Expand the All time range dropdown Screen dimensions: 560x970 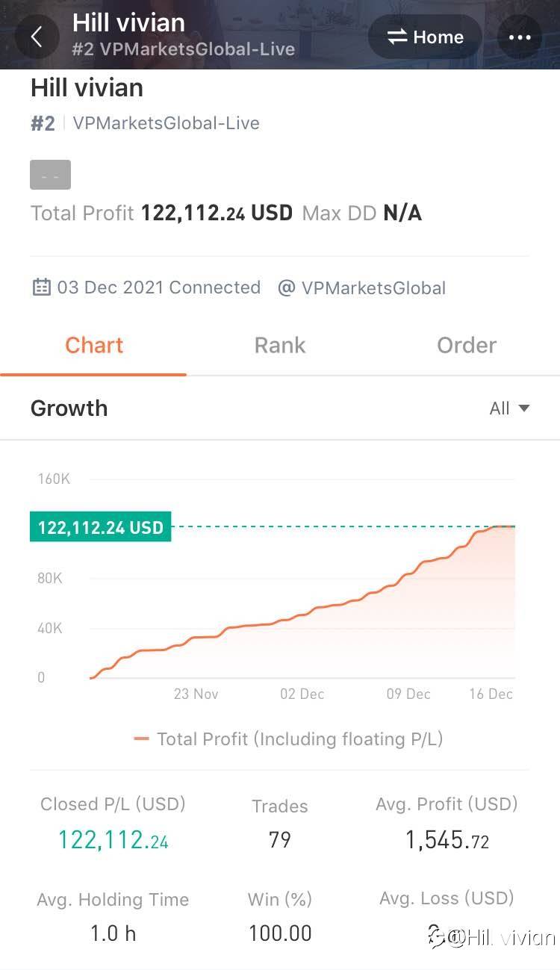pos(509,408)
